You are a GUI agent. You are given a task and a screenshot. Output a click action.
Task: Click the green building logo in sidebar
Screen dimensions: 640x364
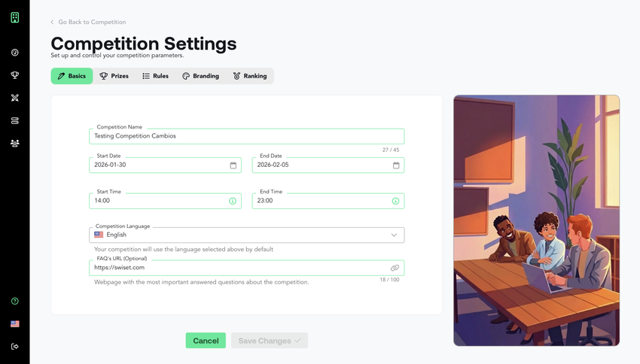[15, 17]
